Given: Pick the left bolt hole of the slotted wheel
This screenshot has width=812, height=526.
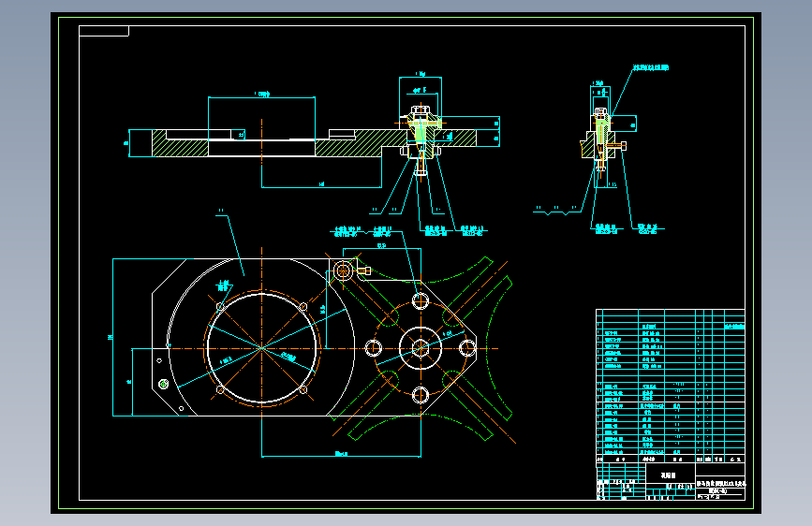Looking at the screenshot, I should pyautogui.click(x=374, y=348).
